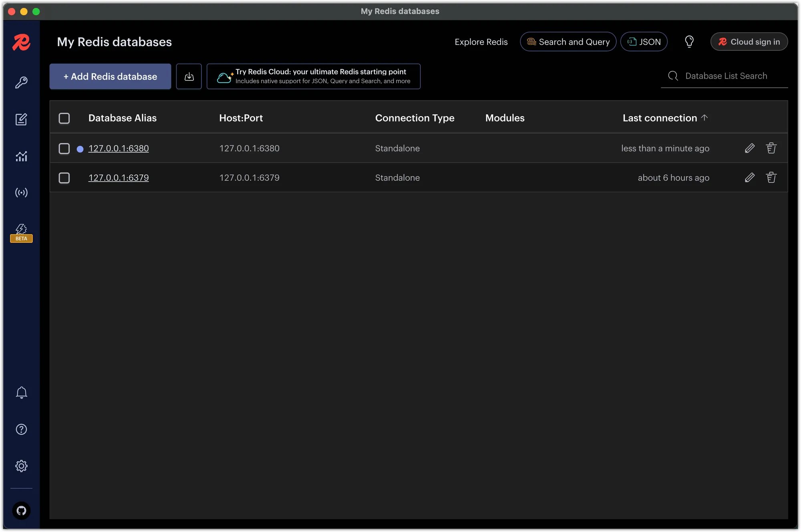Screen dimensions: 801x532
Task: Open the settings gear icon
Action: pos(21,466)
